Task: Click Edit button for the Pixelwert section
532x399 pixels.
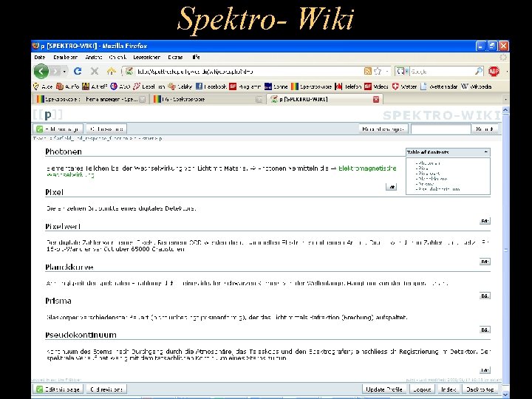Action: (485, 262)
